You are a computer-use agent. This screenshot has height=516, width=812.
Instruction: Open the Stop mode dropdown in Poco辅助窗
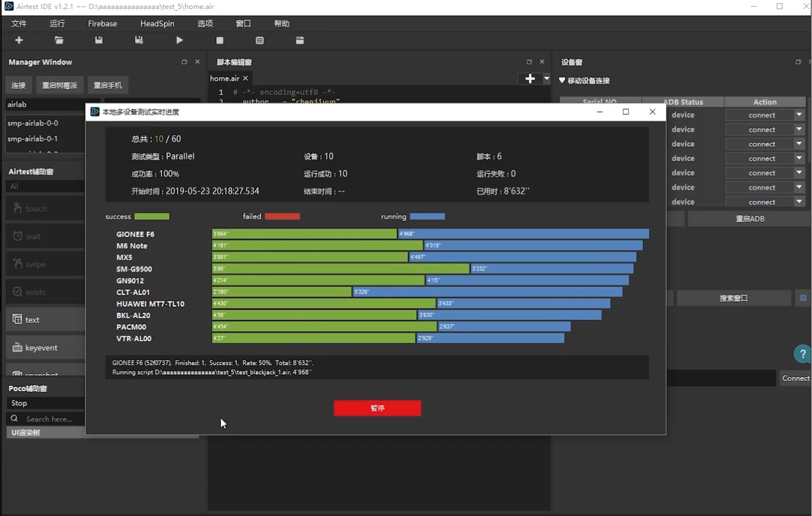coord(45,403)
